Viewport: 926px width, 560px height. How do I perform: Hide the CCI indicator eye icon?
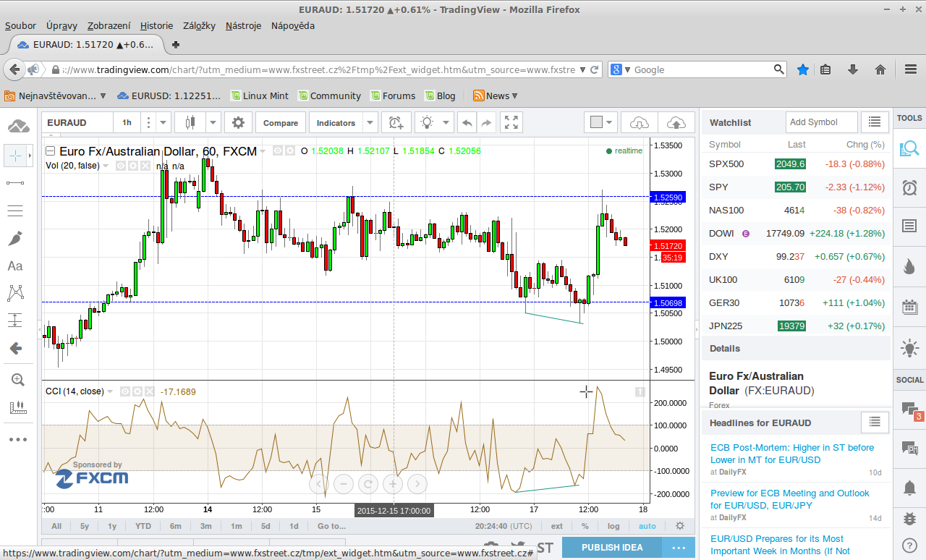[124, 391]
